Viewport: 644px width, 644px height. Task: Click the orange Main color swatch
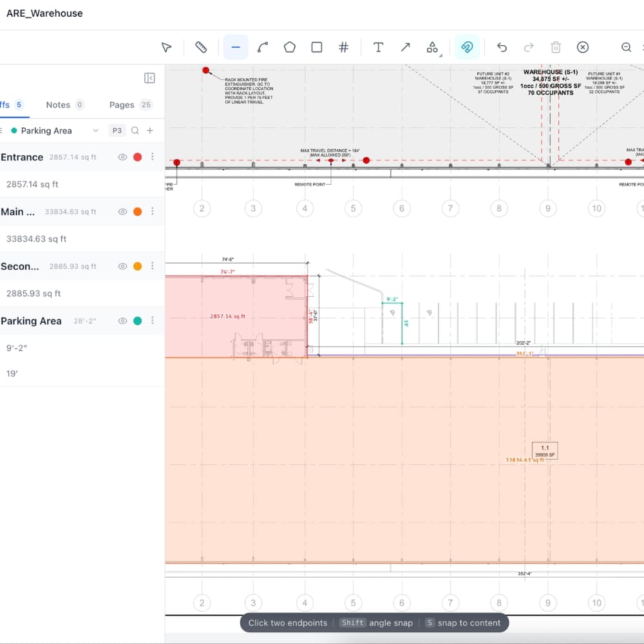click(137, 211)
